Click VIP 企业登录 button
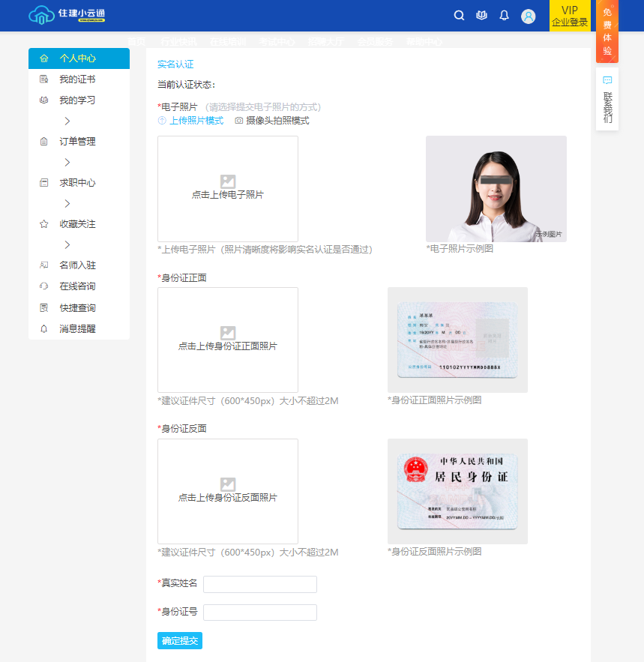Screen dimensions: 644x662 tap(570, 16)
